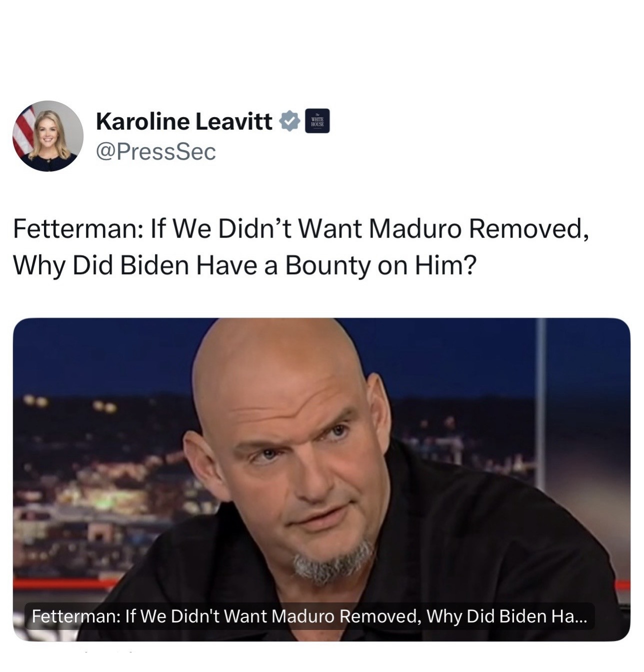The height and width of the screenshot is (672, 644).
Task: Click the "Why Did Biden Have a Bounty" line
Action: 244,265
